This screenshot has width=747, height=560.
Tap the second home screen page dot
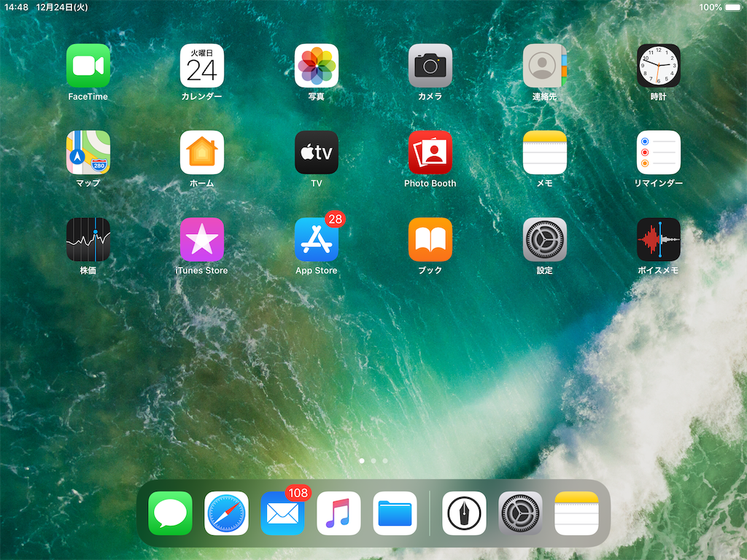(373, 461)
